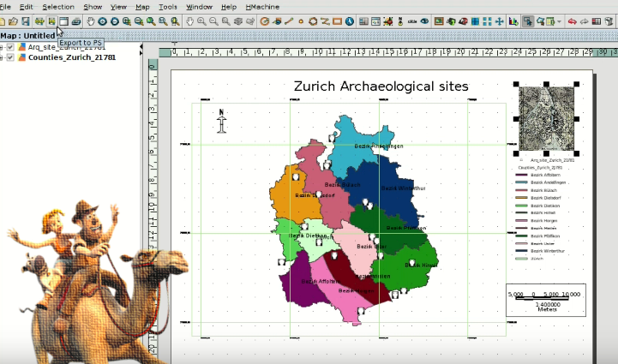Activate the select-element arrow tool
The width and height of the screenshot is (618, 364).
[528, 21]
